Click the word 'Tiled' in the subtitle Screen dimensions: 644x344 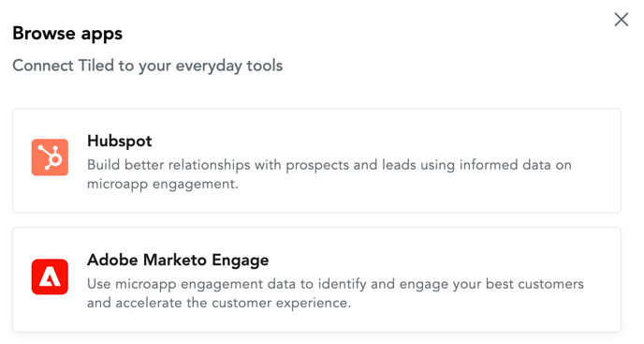click(x=95, y=66)
